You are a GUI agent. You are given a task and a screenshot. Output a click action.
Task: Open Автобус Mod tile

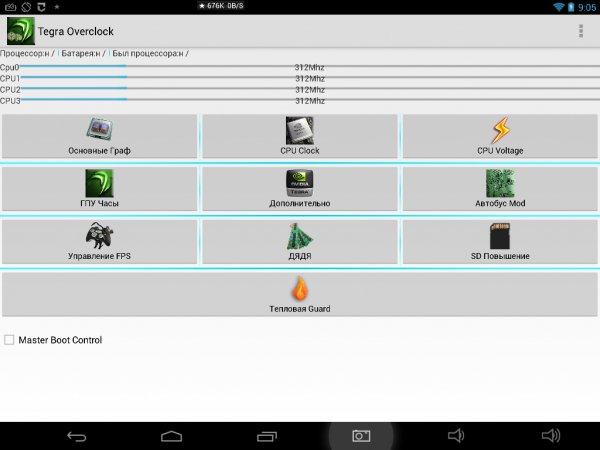(500, 189)
